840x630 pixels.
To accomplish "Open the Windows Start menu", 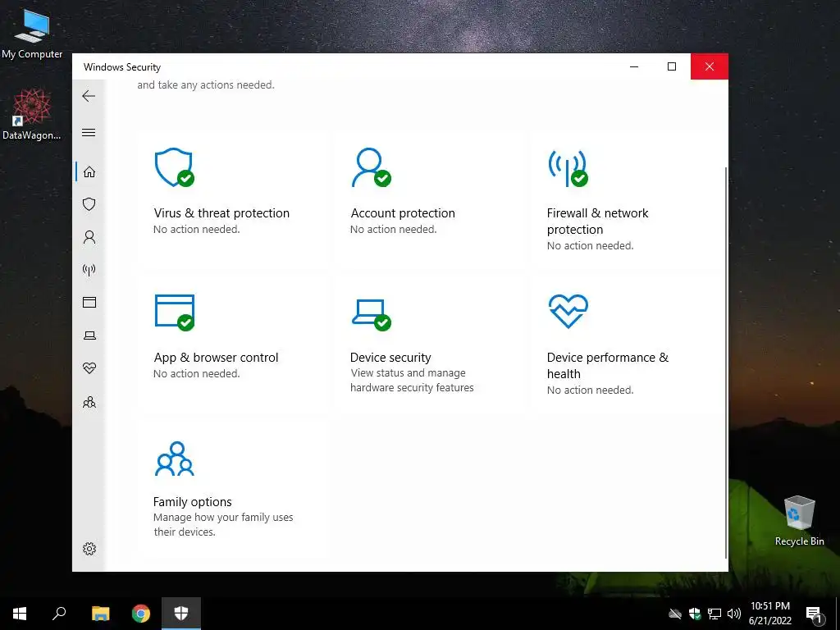I will pyautogui.click(x=20, y=614).
